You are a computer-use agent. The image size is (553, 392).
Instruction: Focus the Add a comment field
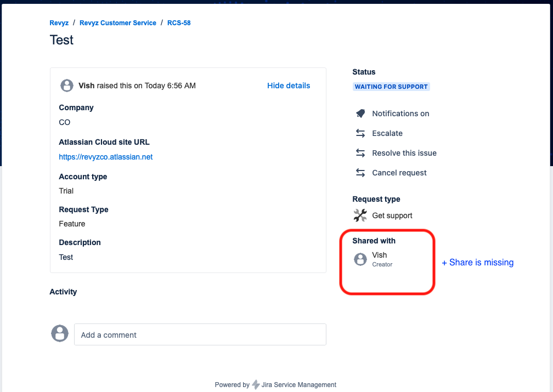(200, 334)
